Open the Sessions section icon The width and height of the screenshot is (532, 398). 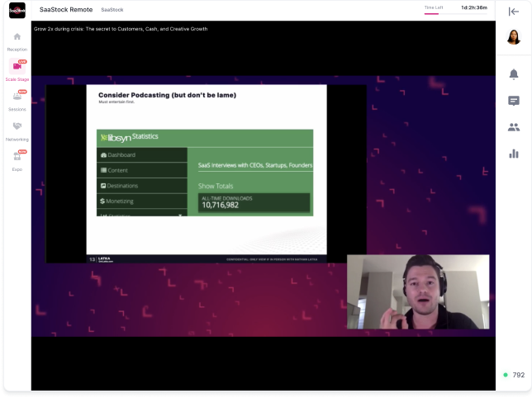(17, 97)
